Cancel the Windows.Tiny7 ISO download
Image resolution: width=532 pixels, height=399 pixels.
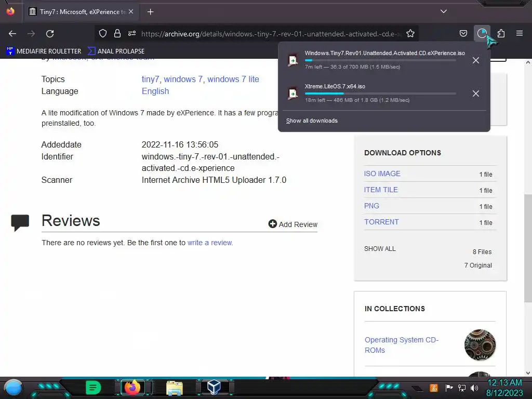click(476, 60)
